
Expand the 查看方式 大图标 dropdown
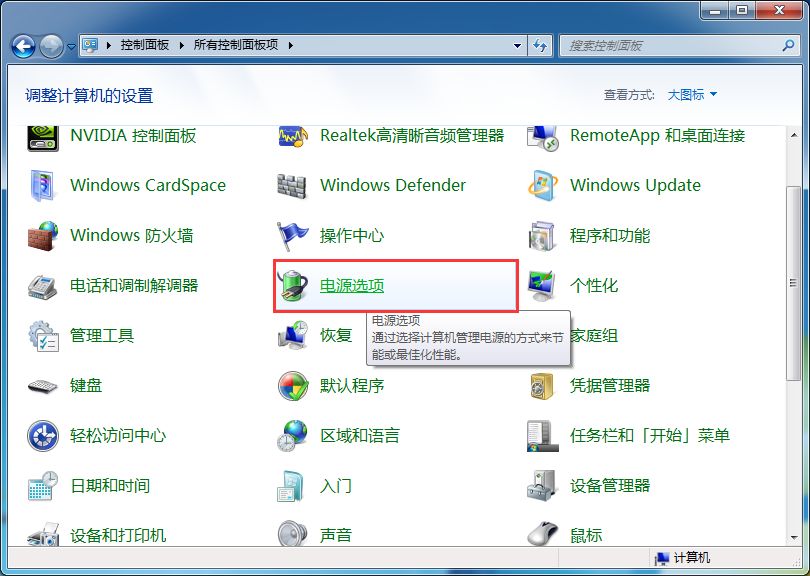click(692, 95)
